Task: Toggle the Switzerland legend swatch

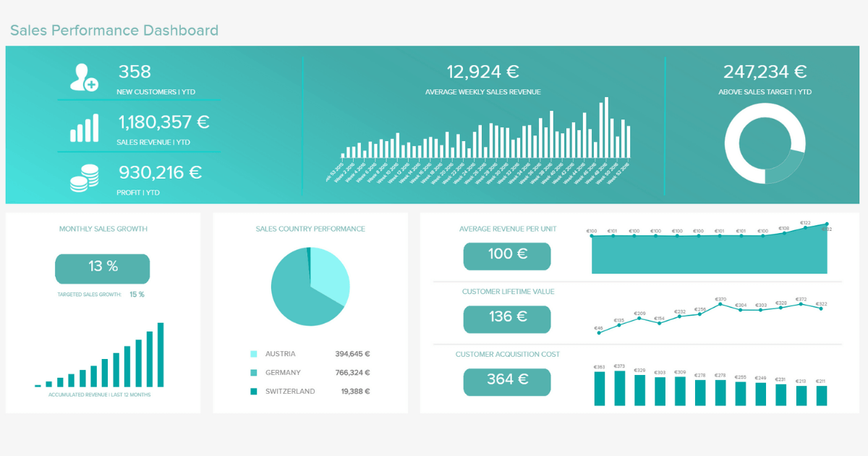Action: coord(252,391)
